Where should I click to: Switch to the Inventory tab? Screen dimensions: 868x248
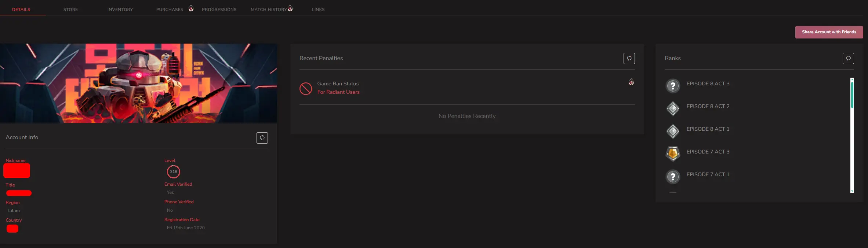click(120, 10)
